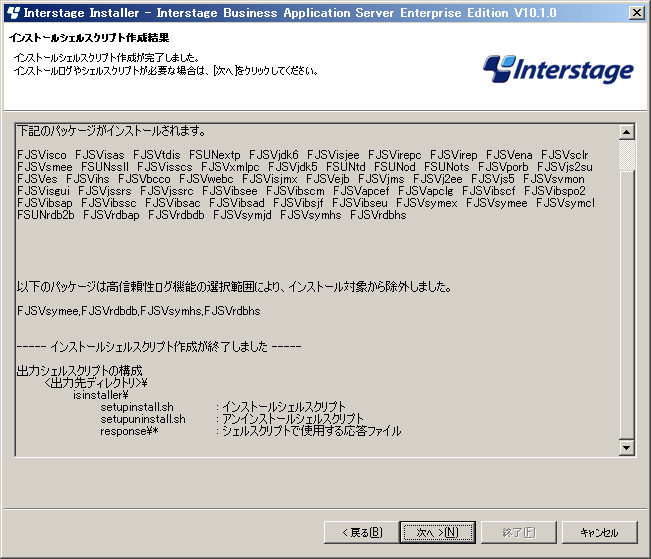Select the FJSVjdk6 package name

[x=274, y=155]
